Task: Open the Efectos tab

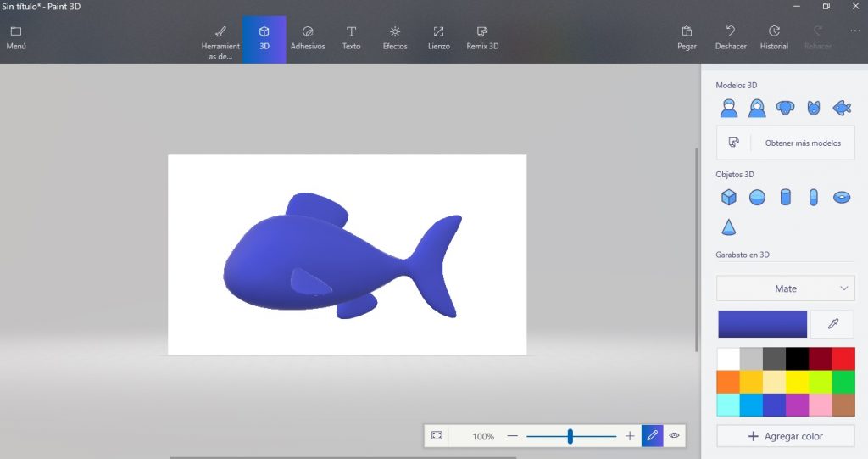Action: 395,39
